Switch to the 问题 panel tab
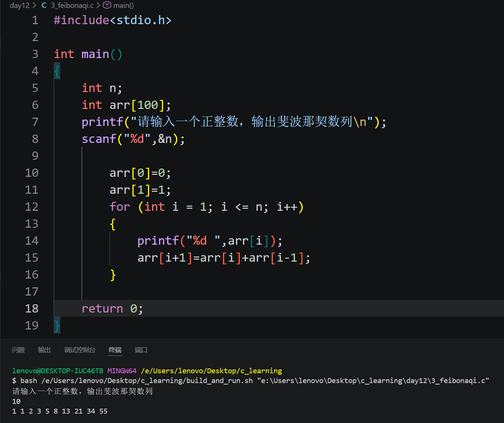Screen dimensions: 504x423 click(x=18, y=350)
